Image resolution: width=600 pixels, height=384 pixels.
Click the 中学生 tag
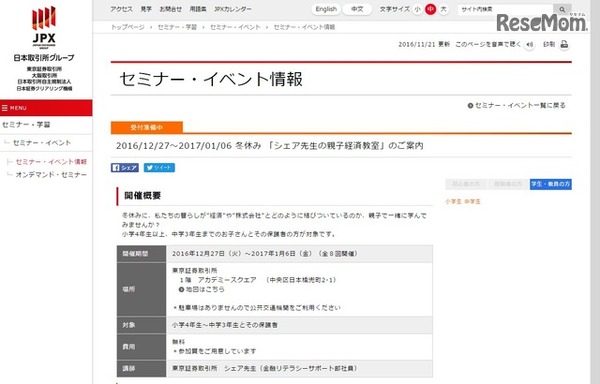472,202
